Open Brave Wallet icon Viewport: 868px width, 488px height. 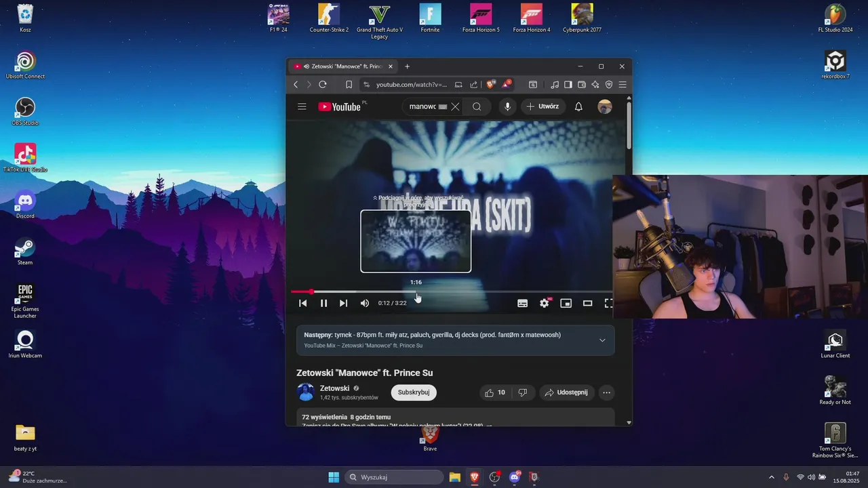tap(582, 85)
